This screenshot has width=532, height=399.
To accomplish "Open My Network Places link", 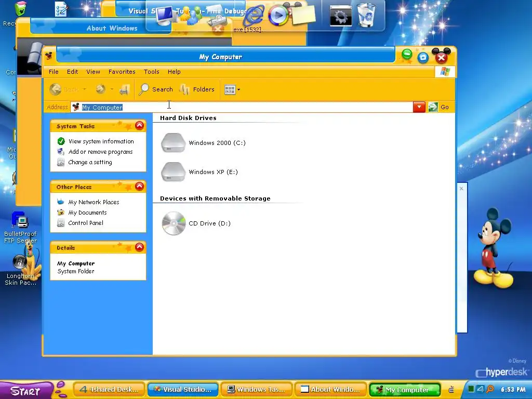I will click(x=94, y=202).
